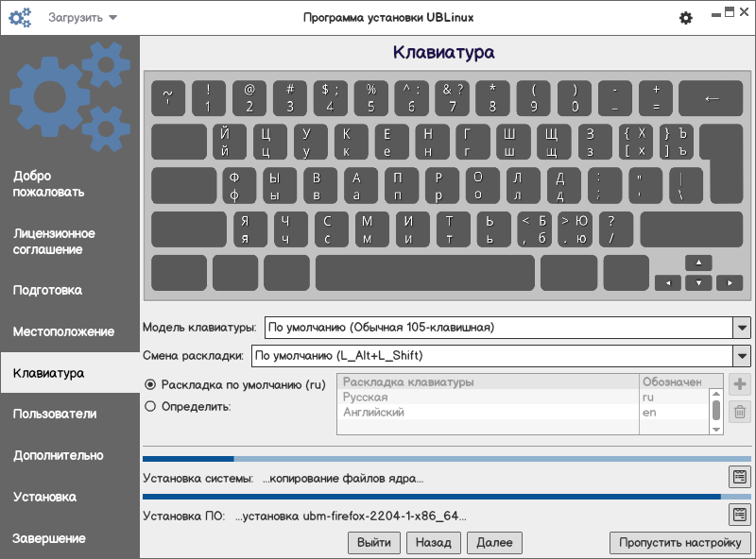This screenshot has width=756, height=559.
Task: Maximize the installer window
Action: pyautogui.click(x=730, y=12)
